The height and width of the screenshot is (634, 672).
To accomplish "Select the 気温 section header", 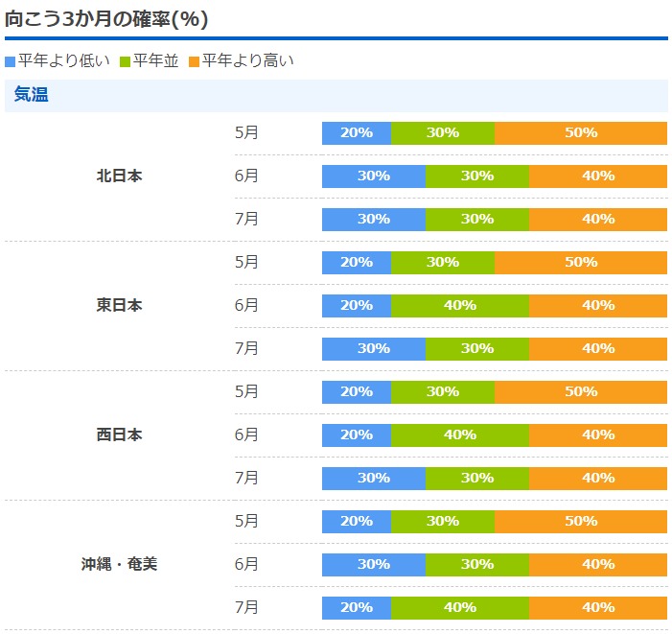I will click(32, 95).
